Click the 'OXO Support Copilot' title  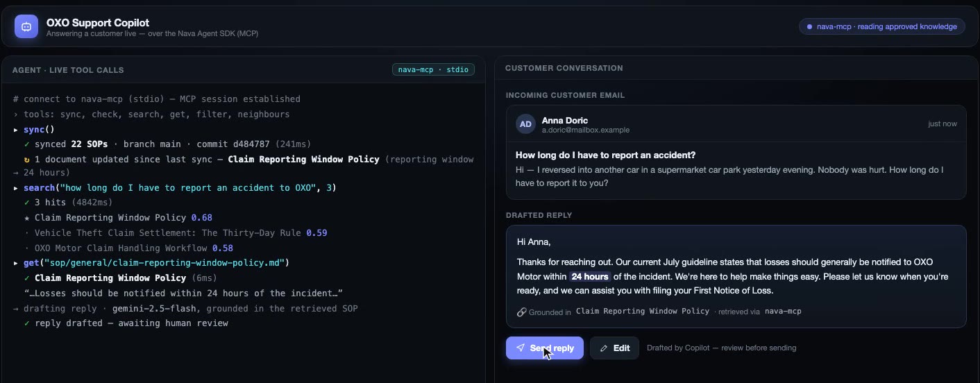[98, 22]
